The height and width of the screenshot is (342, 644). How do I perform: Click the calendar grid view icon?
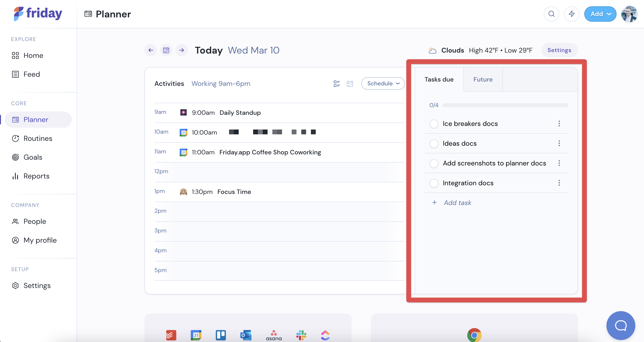(x=349, y=84)
